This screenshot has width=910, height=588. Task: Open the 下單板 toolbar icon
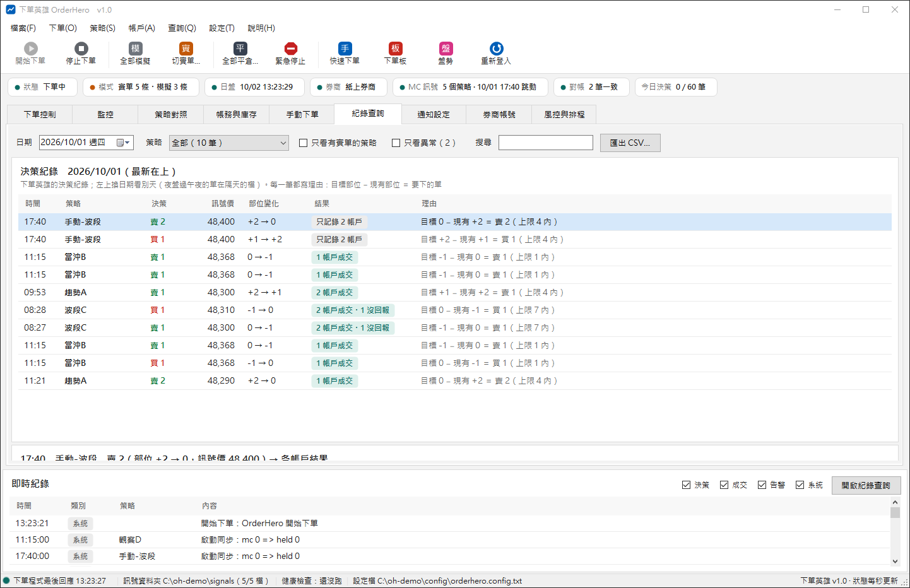395,49
